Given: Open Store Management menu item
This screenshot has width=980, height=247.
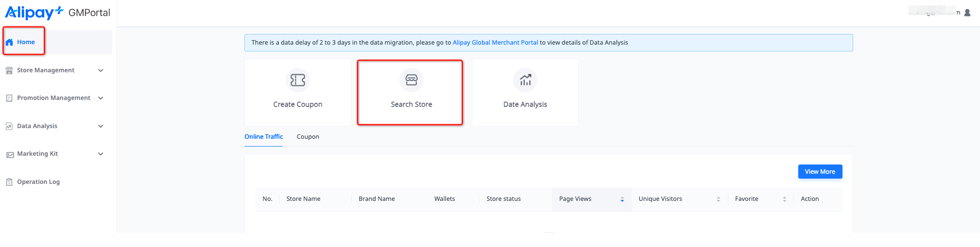Looking at the screenshot, I should click(x=56, y=70).
